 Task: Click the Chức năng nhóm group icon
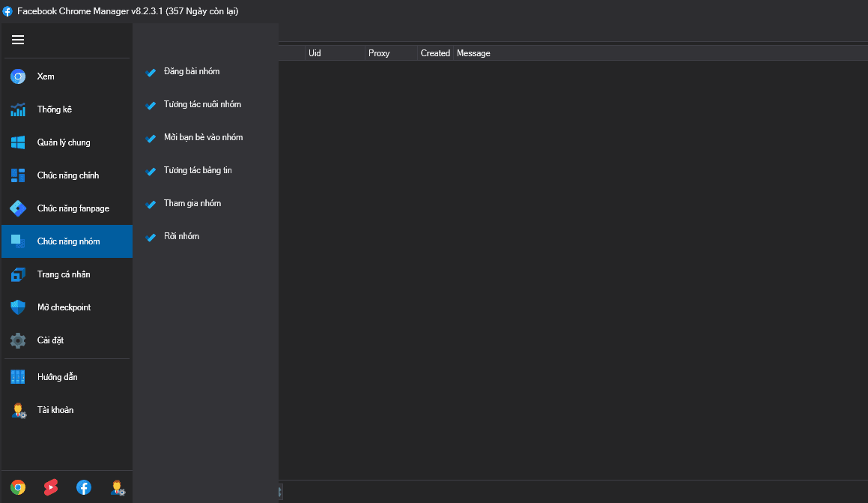click(x=18, y=241)
